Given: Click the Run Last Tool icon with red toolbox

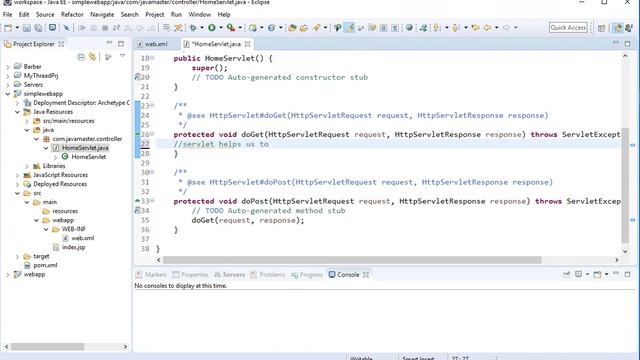Looking at the screenshot, I should (x=231, y=28).
